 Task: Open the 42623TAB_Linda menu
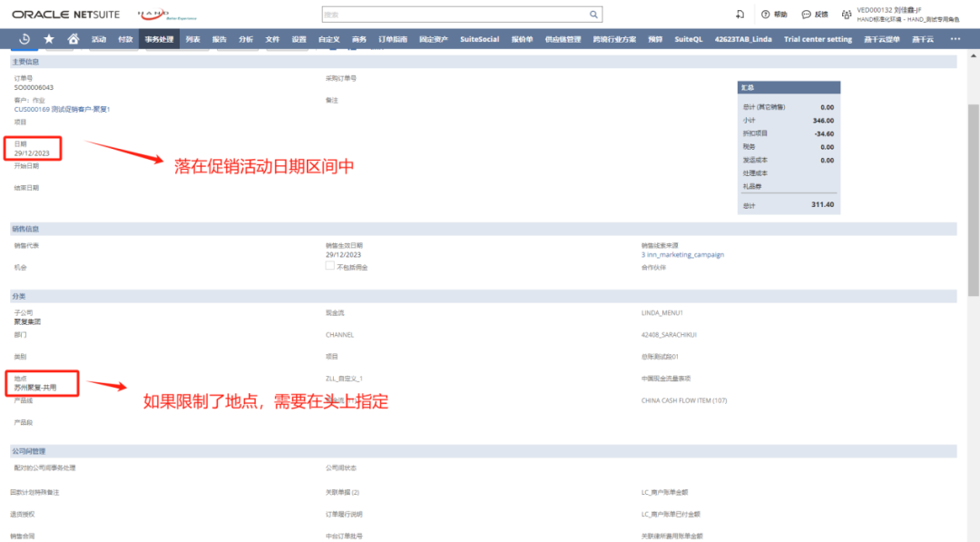(743, 39)
